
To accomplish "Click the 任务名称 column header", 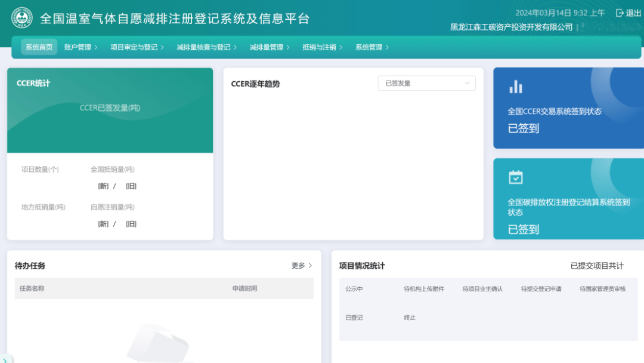I will tap(32, 288).
